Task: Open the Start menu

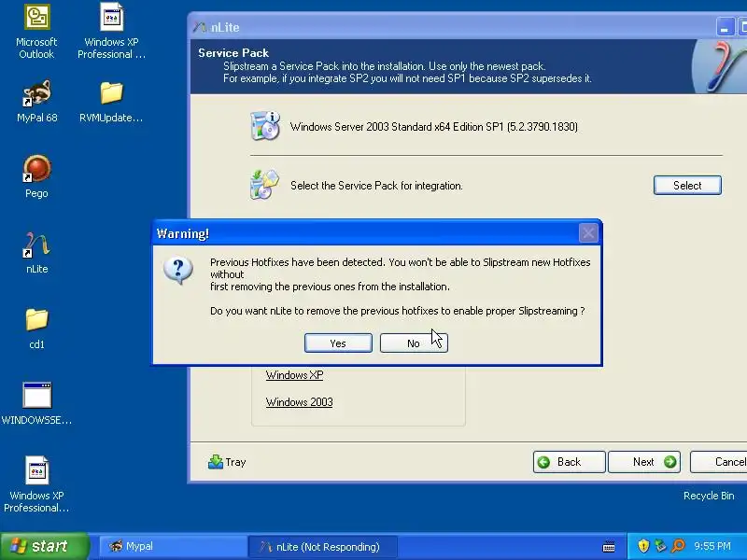Action: 44,546
